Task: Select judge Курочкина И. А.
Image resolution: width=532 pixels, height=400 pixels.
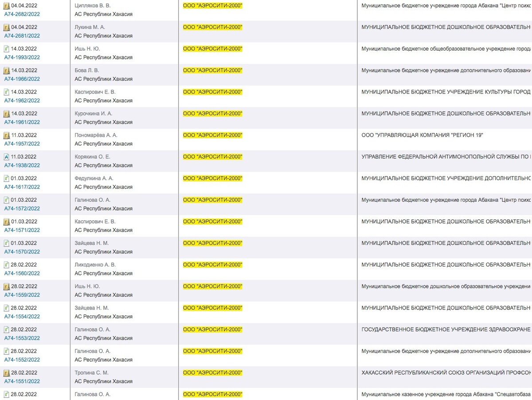Action: [94, 114]
